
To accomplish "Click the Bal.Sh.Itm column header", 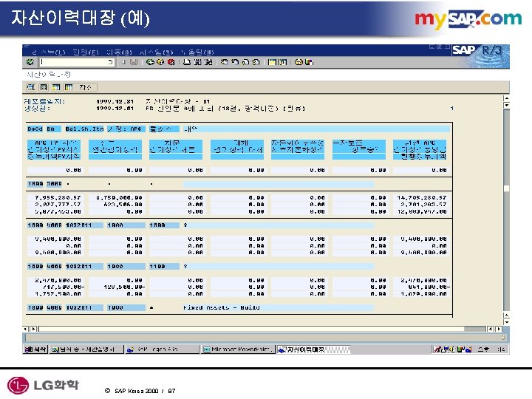I will tap(84, 129).
